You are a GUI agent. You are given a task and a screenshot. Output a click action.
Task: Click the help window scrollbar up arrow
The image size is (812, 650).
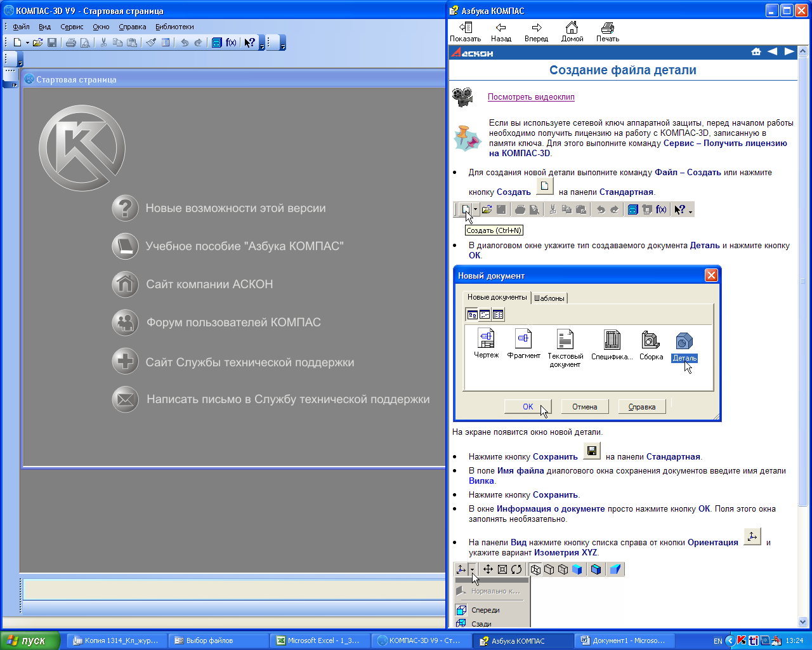tap(803, 50)
